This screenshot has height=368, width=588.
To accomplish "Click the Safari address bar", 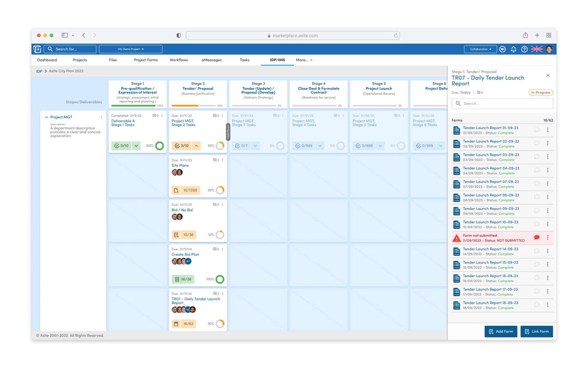I will coord(293,36).
